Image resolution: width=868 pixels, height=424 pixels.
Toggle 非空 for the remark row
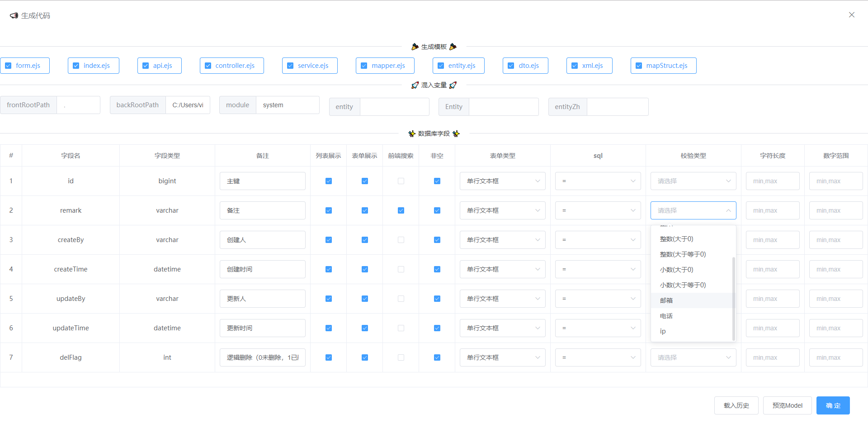click(x=437, y=210)
